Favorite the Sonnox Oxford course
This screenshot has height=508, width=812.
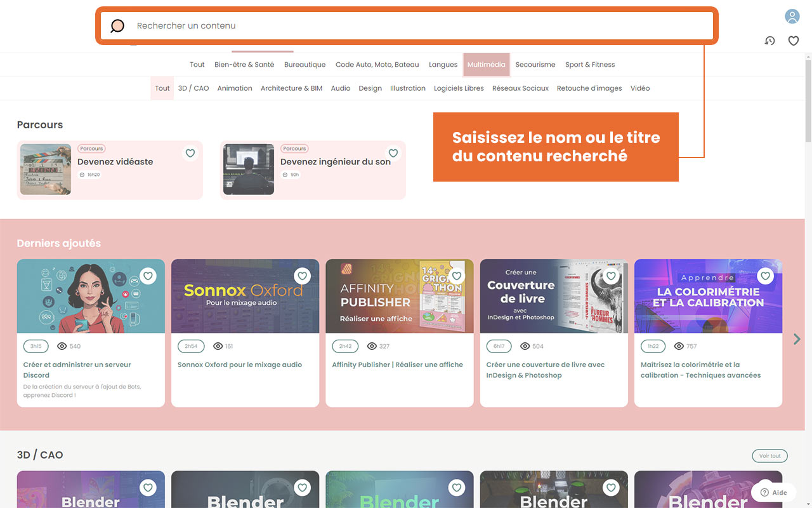pyautogui.click(x=302, y=276)
